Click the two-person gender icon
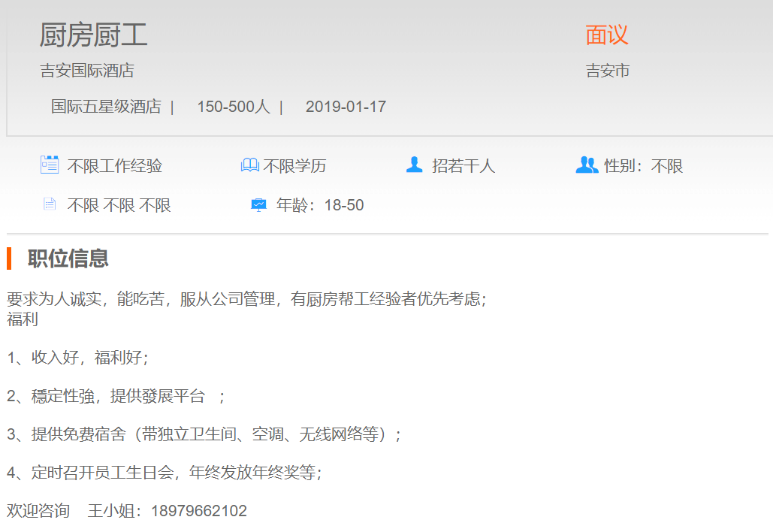This screenshot has width=773, height=532. tap(587, 165)
